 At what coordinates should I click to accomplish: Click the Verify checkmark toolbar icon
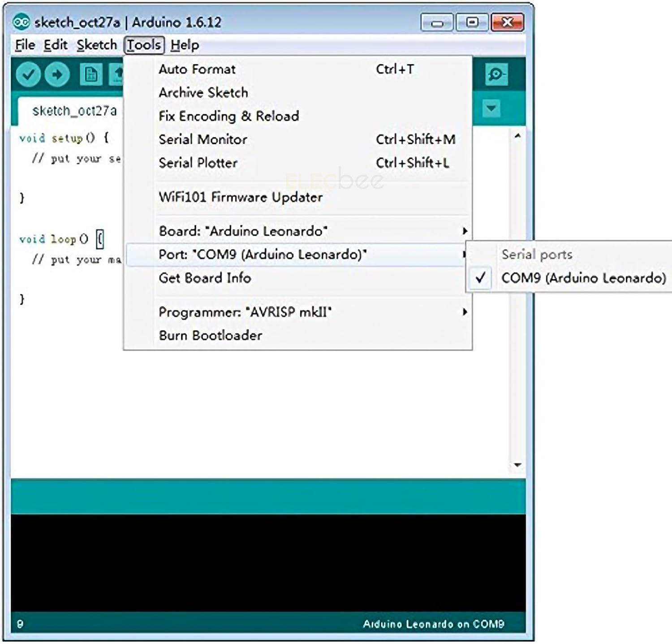28,74
